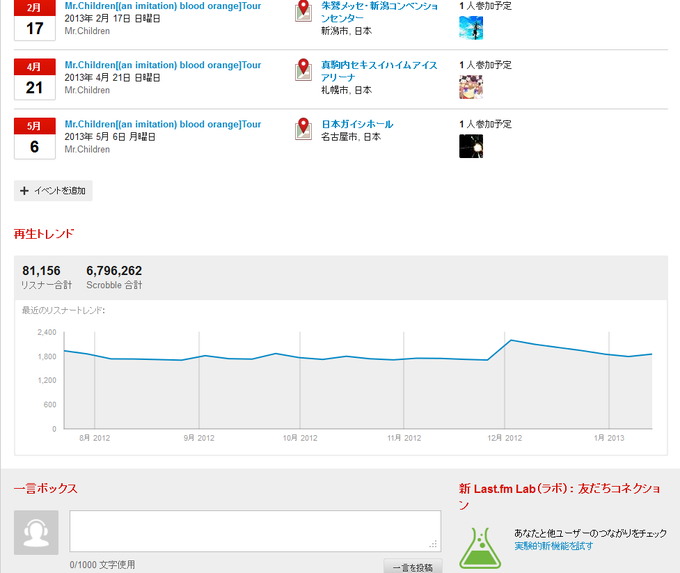Open the 新 Last.fm Lab 友だちコネクション heading
This screenshot has height=573, width=680.
click(x=559, y=496)
